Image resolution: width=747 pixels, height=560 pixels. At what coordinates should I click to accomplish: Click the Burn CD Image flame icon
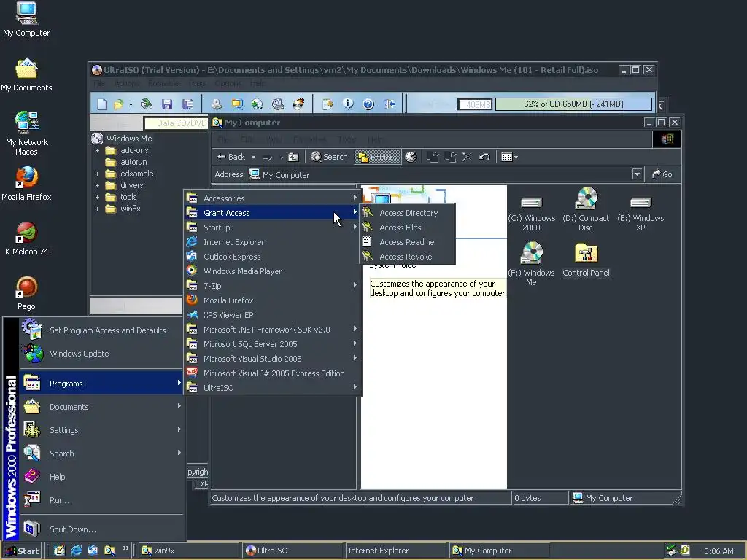pyautogui.click(x=298, y=104)
